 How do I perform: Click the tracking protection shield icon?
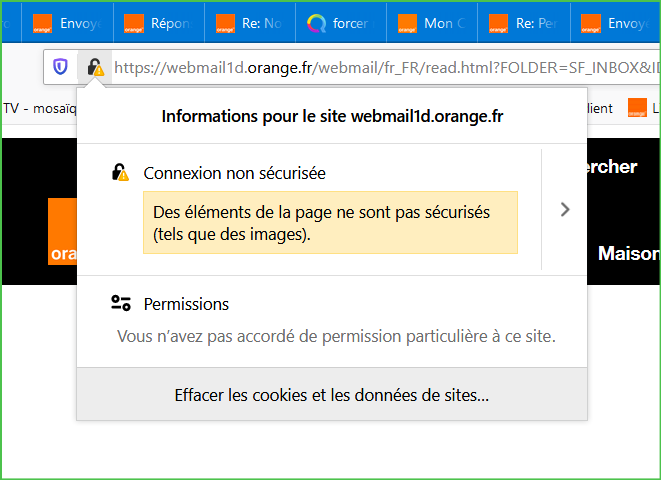pos(61,67)
